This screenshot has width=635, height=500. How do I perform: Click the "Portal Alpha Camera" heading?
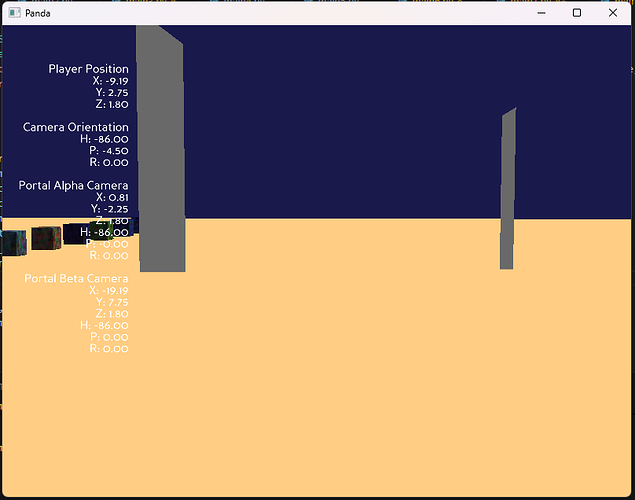73,185
